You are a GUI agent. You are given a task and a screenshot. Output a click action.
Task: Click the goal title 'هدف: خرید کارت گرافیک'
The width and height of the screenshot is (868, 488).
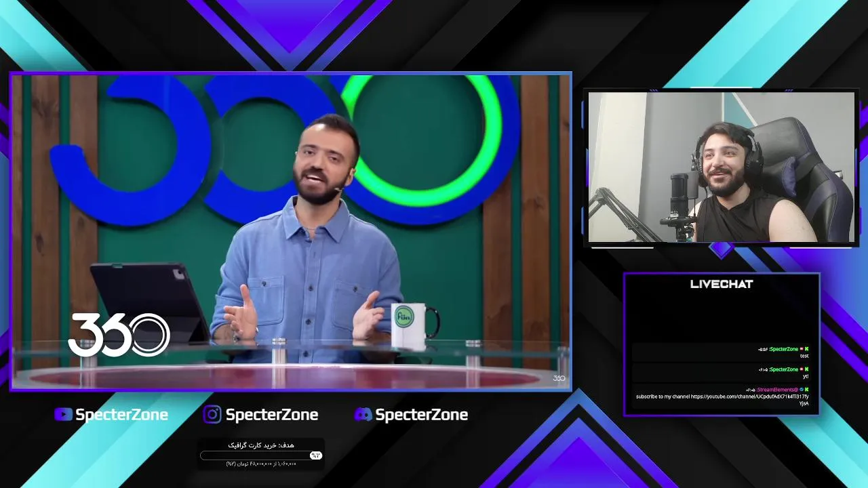261,445
